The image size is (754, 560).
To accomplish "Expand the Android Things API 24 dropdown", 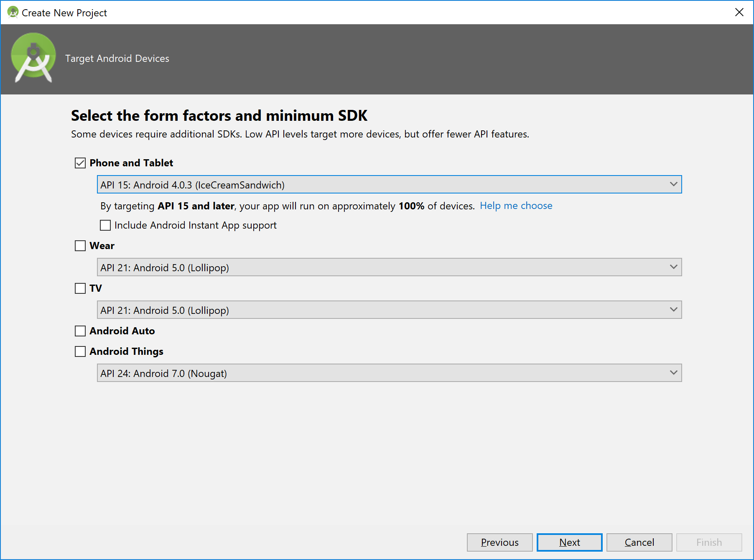I will (389, 373).
